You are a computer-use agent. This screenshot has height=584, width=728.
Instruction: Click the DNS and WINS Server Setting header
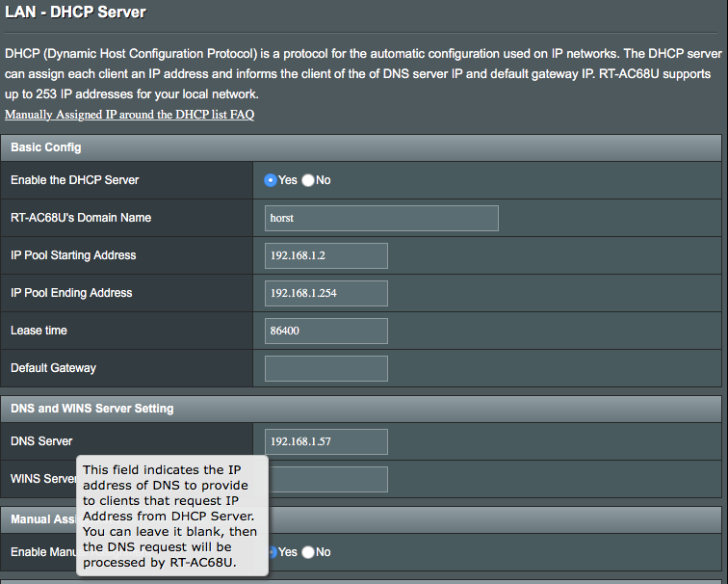click(x=92, y=409)
